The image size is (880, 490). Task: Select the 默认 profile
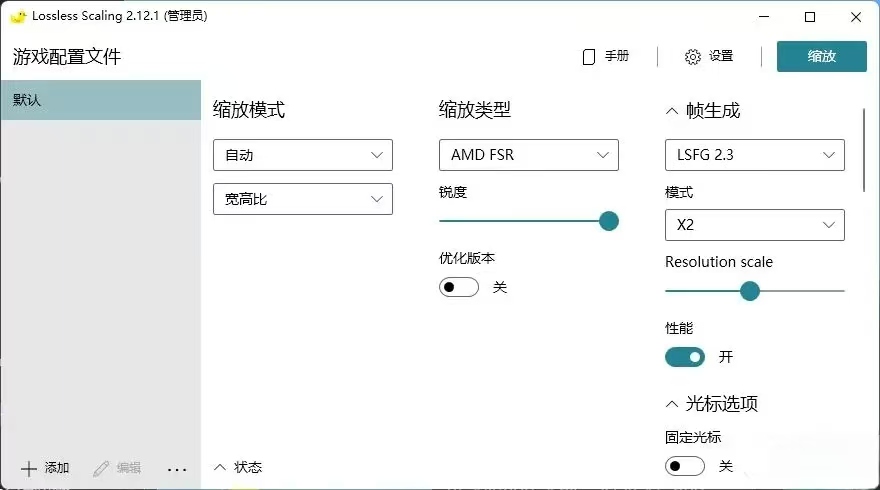pyautogui.click(x=100, y=100)
